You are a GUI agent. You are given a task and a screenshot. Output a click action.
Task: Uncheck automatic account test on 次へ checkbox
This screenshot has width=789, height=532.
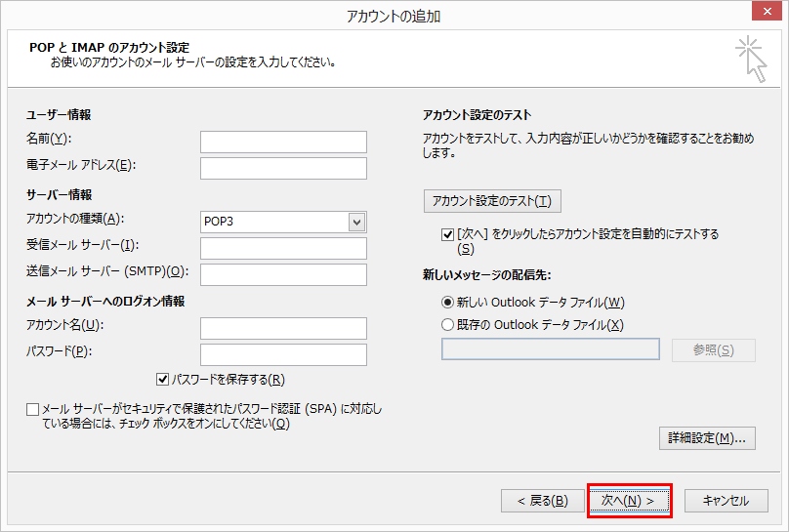(447, 234)
